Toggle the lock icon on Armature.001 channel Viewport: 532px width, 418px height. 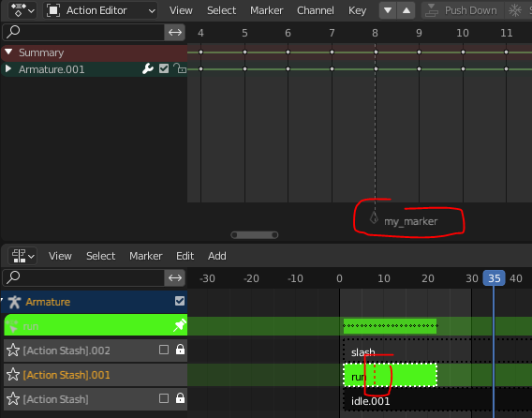click(180, 68)
